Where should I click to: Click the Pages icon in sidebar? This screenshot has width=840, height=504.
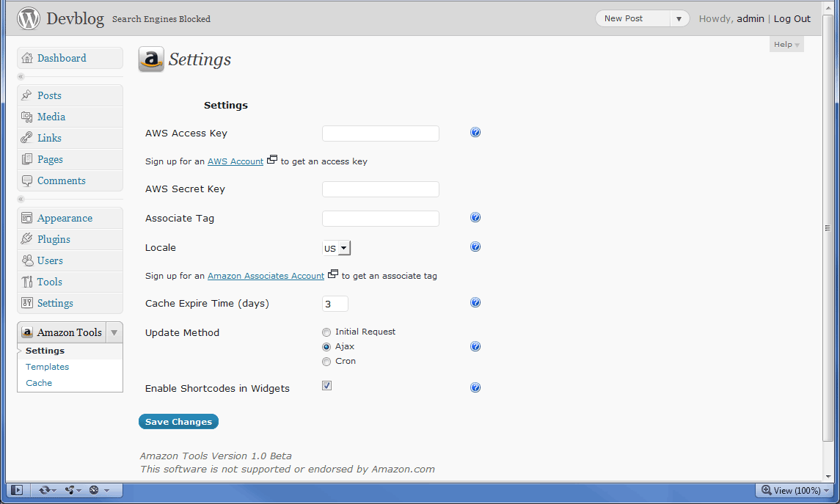click(27, 159)
